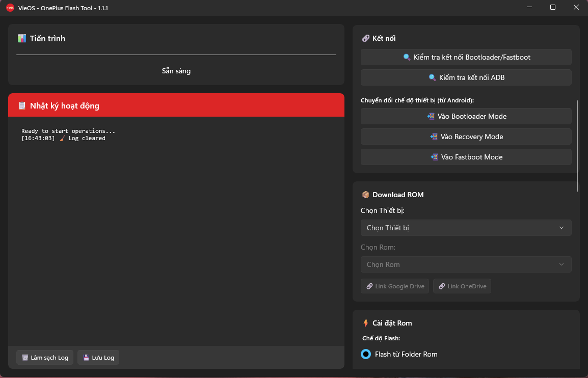
Task: Click the Chế độ Flash label
Action: click(x=381, y=338)
